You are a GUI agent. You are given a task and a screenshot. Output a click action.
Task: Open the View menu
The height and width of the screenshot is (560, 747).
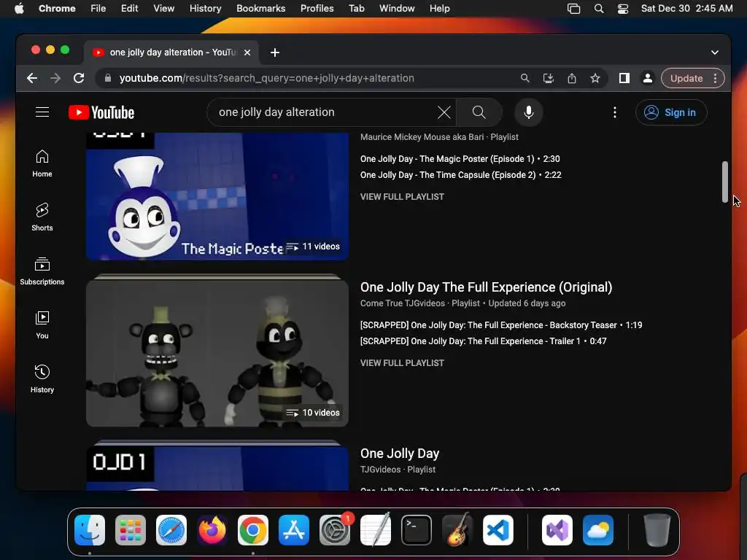[x=163, y=9]
